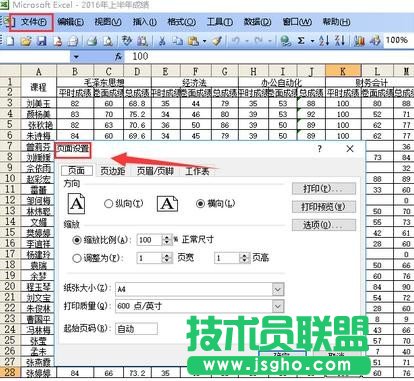Click the formula bar showing 100

point(268,57)
